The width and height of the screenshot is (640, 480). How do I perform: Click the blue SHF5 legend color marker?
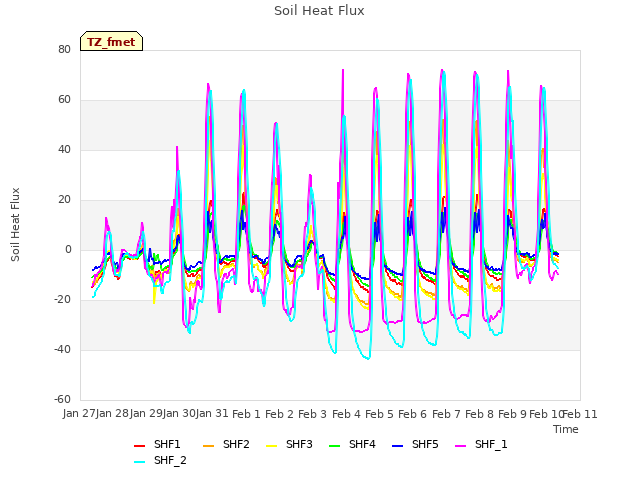point(397,446)
